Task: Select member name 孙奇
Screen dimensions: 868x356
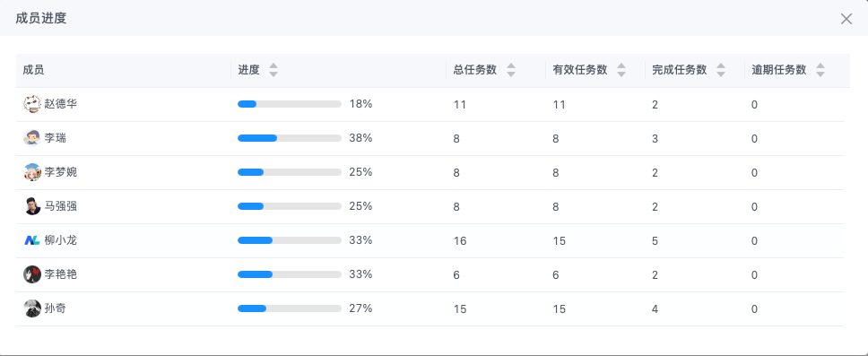Action: point(56,308)
